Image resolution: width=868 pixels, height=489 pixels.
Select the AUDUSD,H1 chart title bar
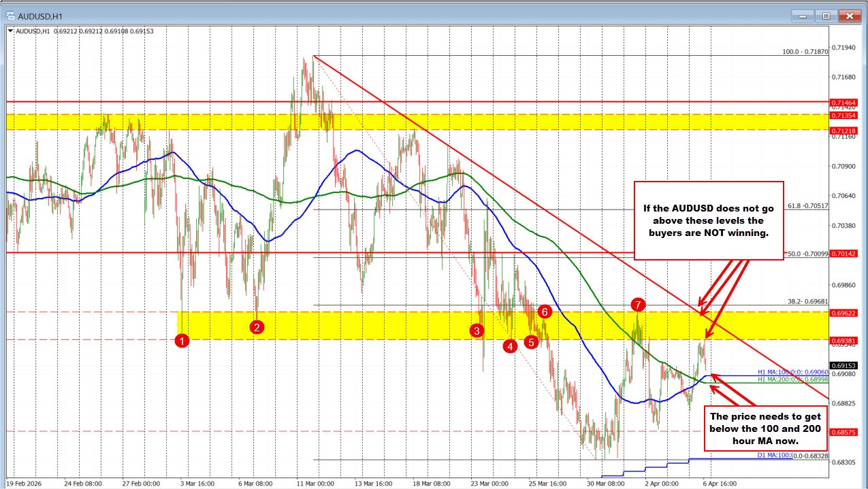[41, 15]
